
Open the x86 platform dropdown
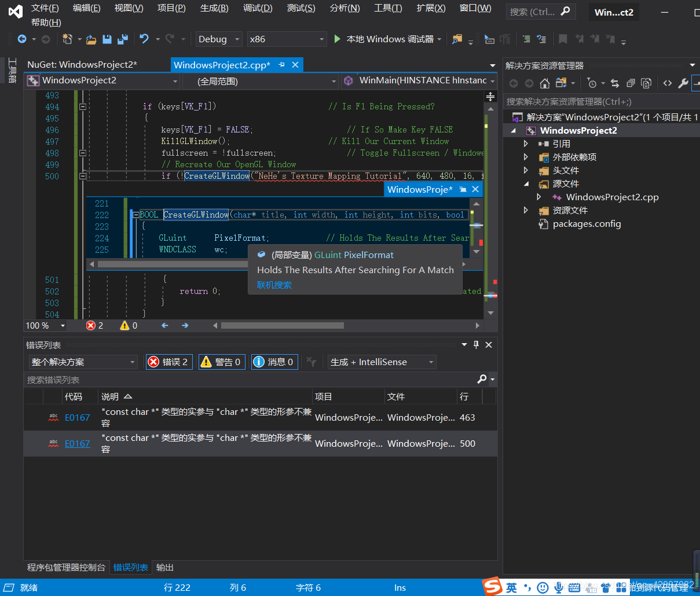click(x=287, y=39)
